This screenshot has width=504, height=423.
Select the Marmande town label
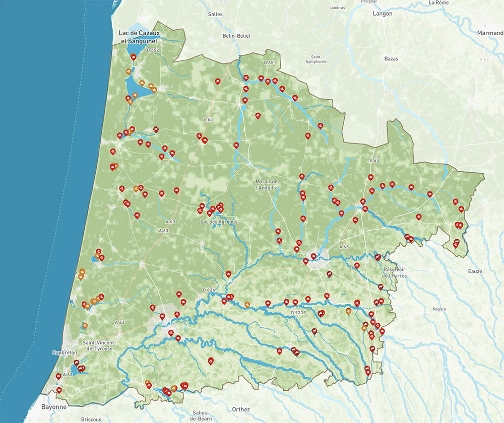(x=490, y=33)
